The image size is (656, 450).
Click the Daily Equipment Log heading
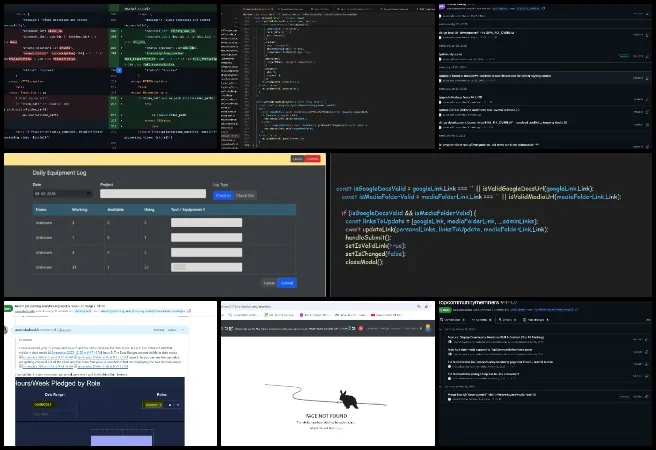(x=59, y=173)
